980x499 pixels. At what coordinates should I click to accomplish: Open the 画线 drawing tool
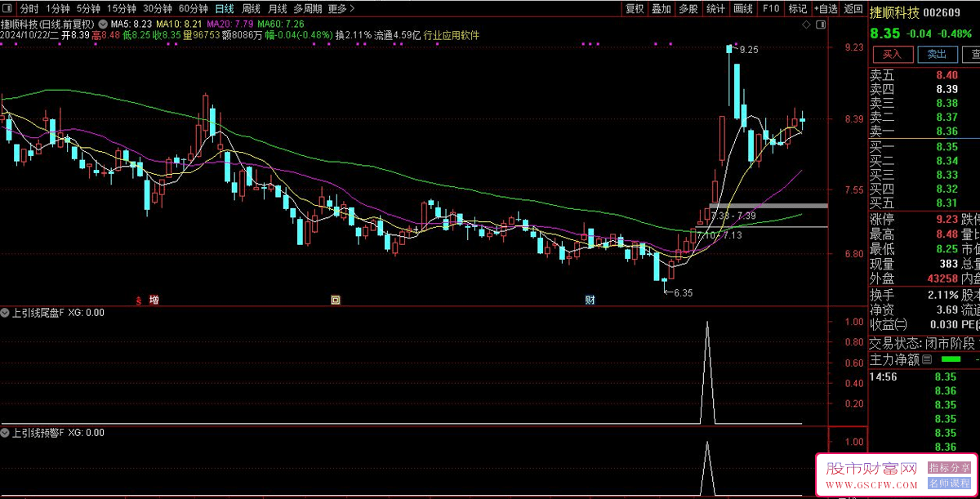(x=743, y=9)
